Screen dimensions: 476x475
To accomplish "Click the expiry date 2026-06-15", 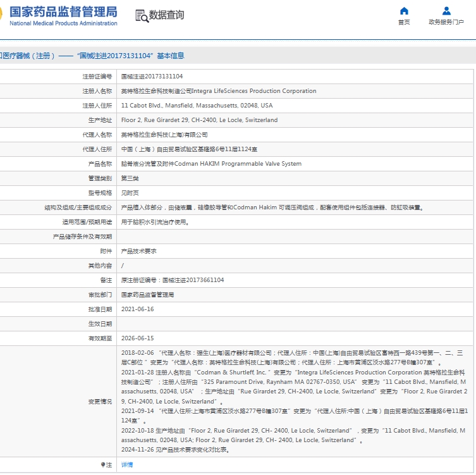I will point(138,338).
